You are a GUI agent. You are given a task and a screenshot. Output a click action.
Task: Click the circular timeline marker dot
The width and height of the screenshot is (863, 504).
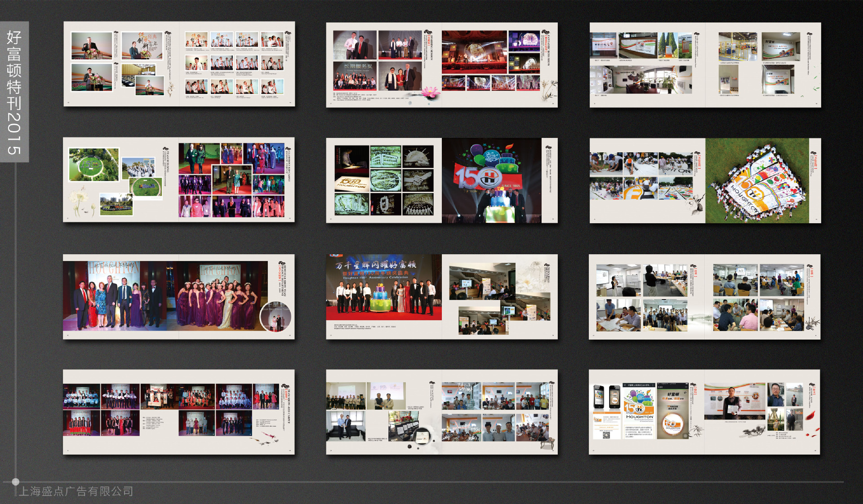(x=16, y=482)
